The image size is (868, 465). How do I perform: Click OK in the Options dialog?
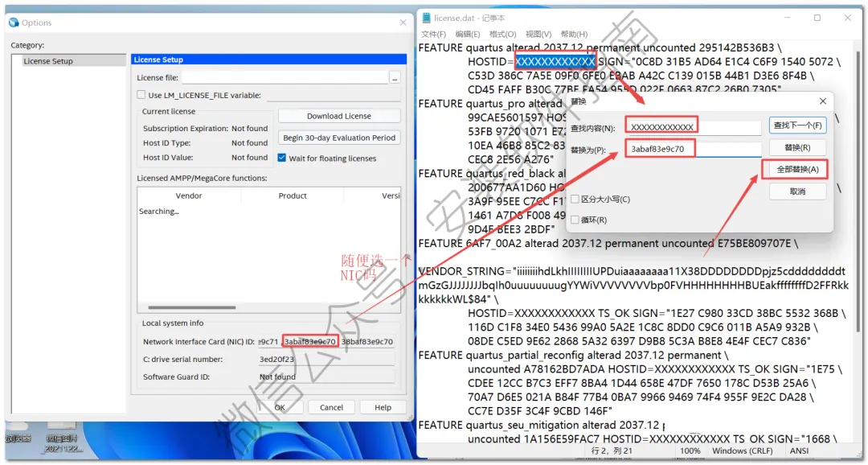point(280,407)
